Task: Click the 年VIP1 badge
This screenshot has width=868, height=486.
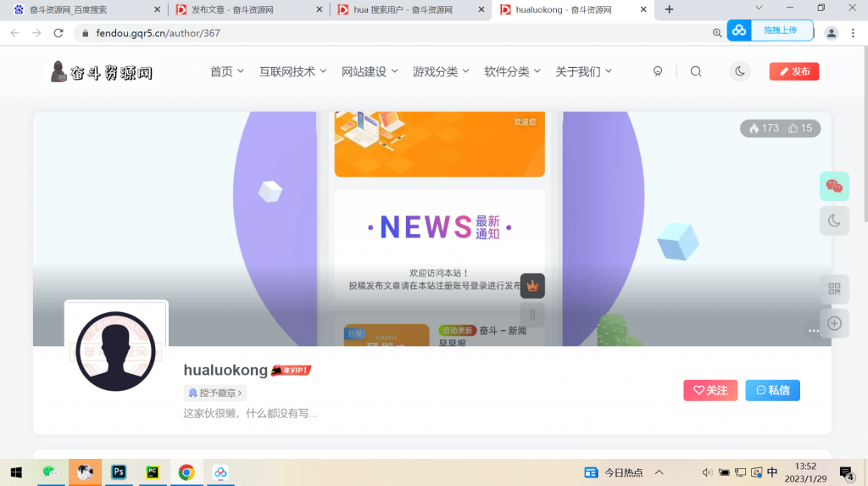Action: point(292,370)
